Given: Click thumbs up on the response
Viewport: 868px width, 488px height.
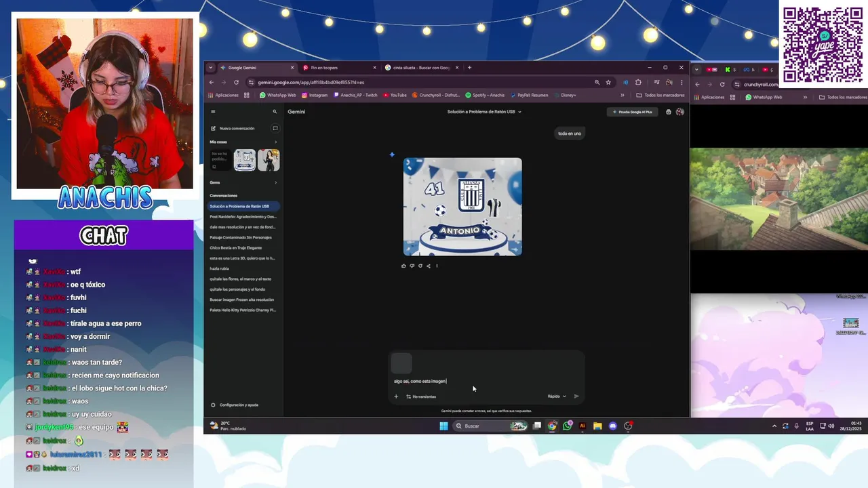Looking at the screenshot, I should tap(403, 266).
